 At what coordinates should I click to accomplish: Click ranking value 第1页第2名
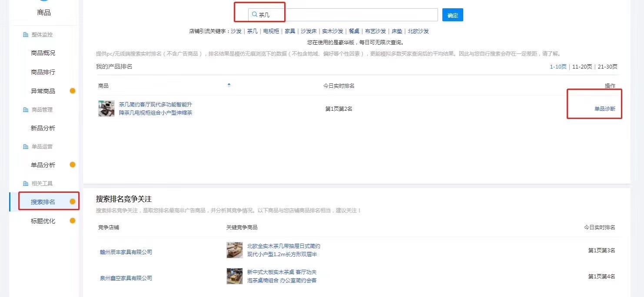[x=339, y=109]
